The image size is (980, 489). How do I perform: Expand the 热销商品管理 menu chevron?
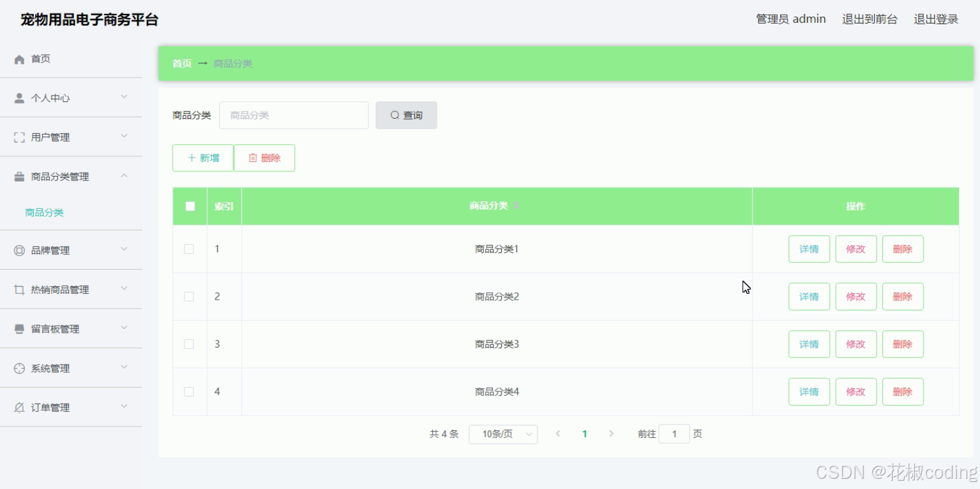point(124,289)
